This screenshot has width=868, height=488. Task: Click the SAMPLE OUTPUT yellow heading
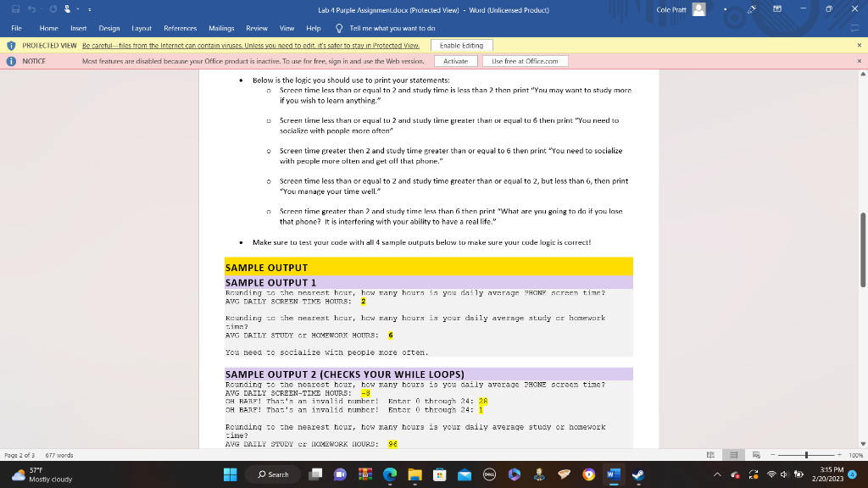428,267
